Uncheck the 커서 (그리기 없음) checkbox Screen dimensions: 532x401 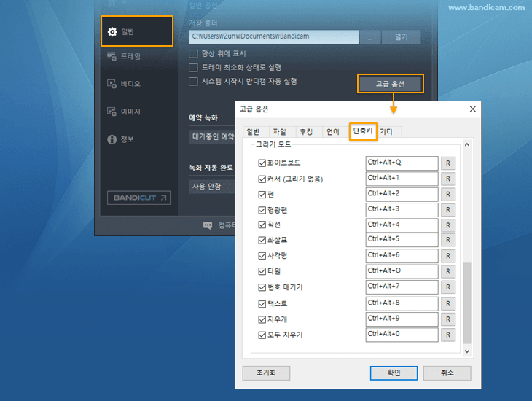[262, 179]
